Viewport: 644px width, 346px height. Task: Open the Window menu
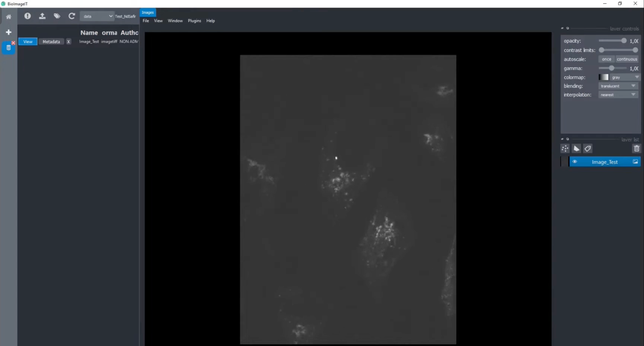175,21
